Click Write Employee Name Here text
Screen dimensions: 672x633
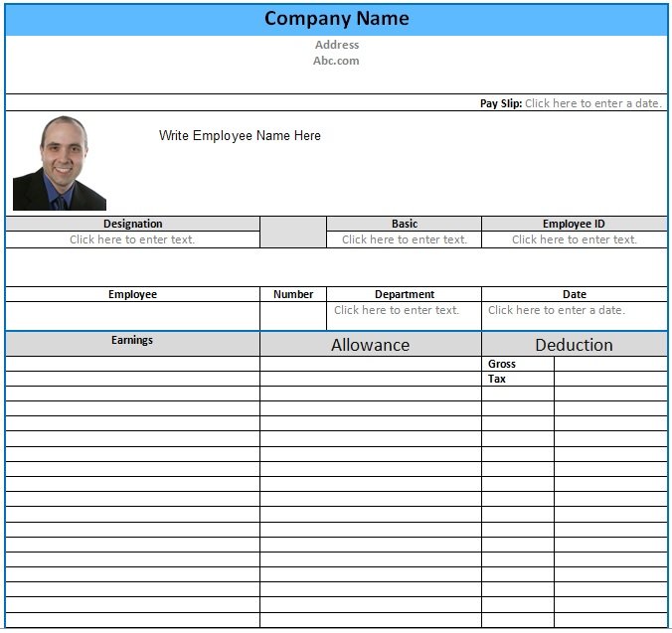(240, 135)
